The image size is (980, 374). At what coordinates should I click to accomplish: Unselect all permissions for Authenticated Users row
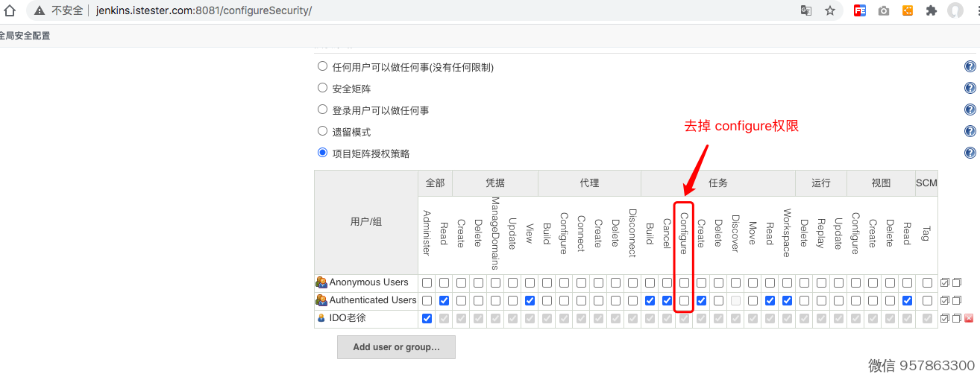957,300
